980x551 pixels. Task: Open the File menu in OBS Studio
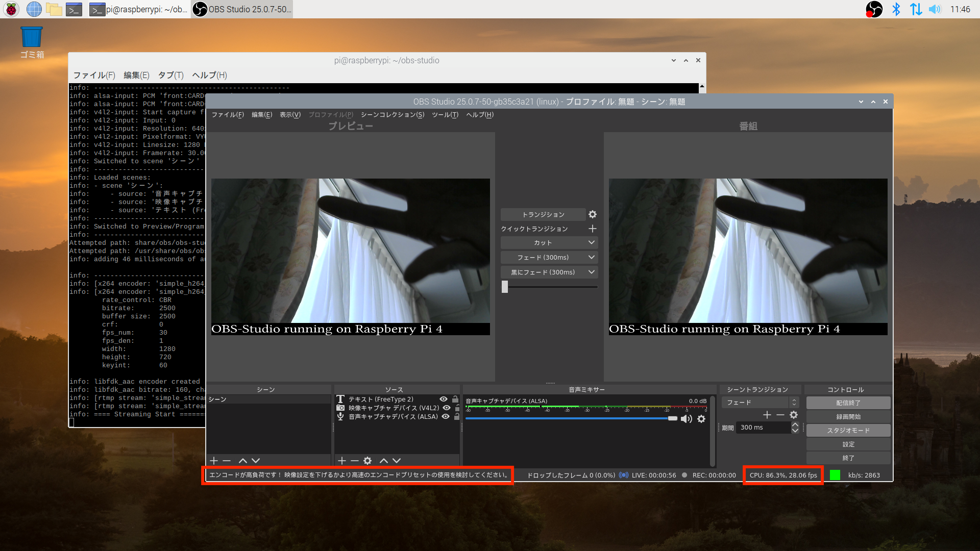228,115
